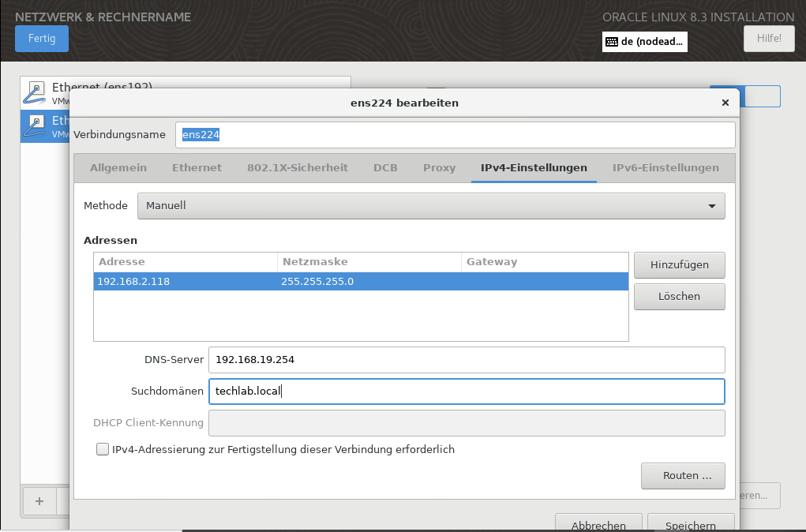Click the blue Fertig button
The height and width of the screenshot is (532, 806).
click(42, 38)
